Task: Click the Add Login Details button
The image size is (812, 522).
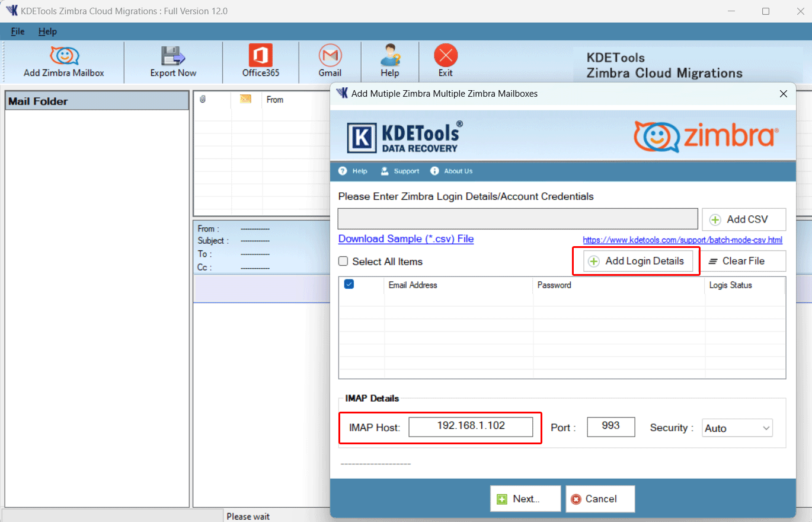Action: pos(635,261)
